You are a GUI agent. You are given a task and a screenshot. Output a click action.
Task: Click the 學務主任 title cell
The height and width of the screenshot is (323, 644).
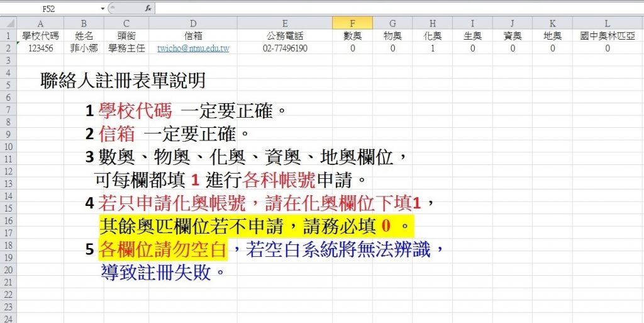(x=126, y=48)
